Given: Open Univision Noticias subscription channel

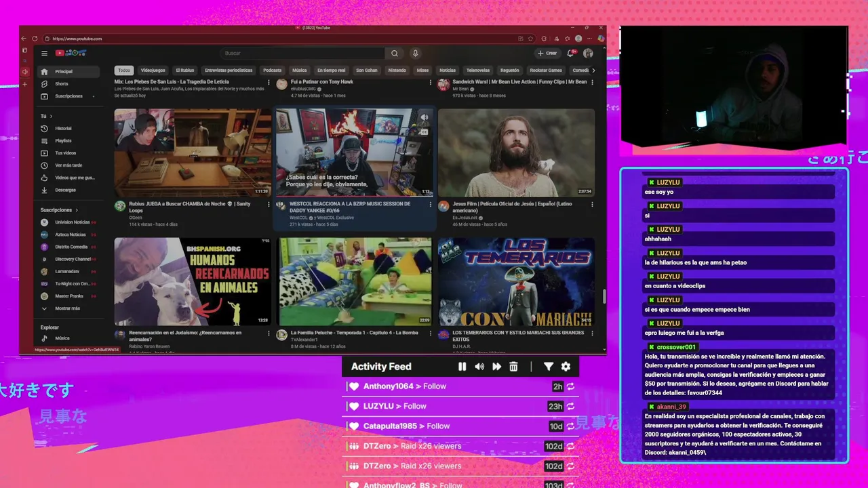Looking at the screenshot, I should (68, 222).
